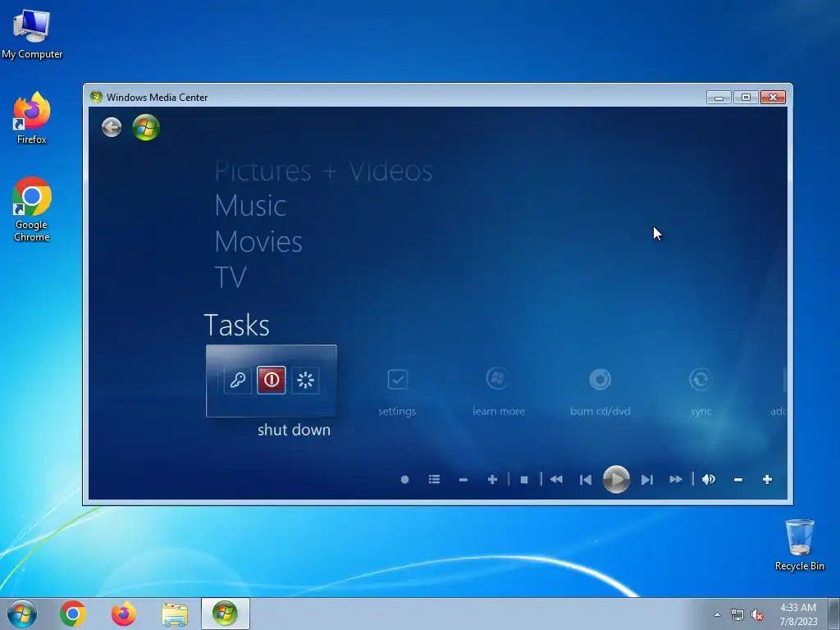Click the burn cd/dvd label text
This screenshot has height=630, width=840.
(600, 412)
